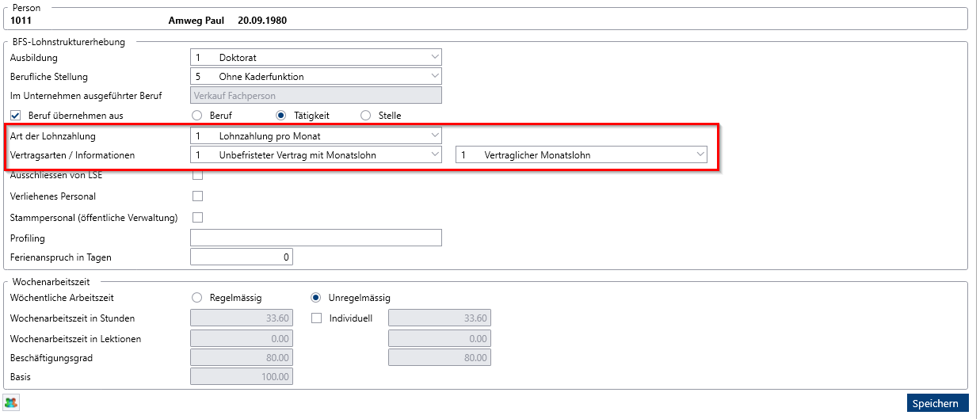The image size is (980, 419).
Task: Select the Stelle radio button
Action: tap(365, 116)
